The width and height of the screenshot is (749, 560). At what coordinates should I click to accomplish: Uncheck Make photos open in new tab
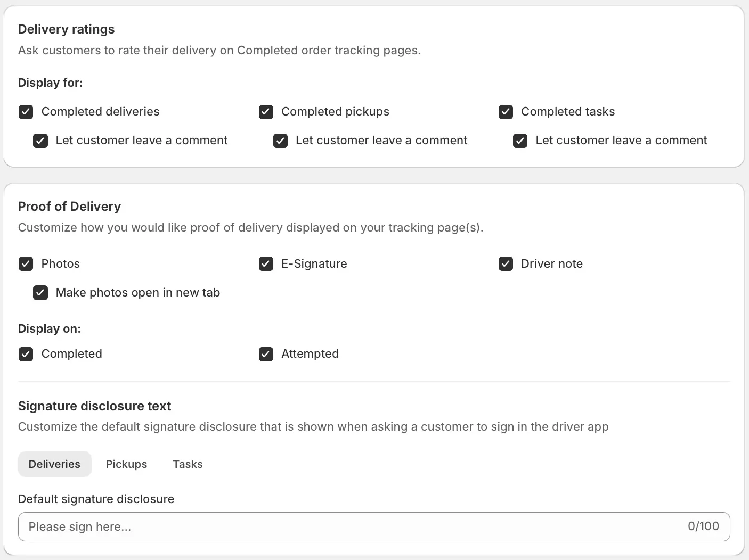point(40,293)
